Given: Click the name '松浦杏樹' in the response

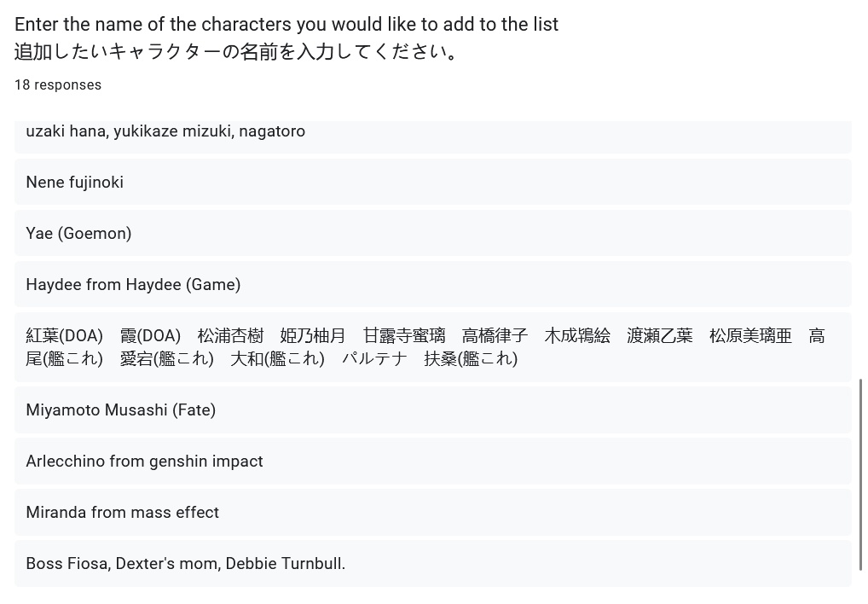Looking at the screenshot, I should point(230,336).
